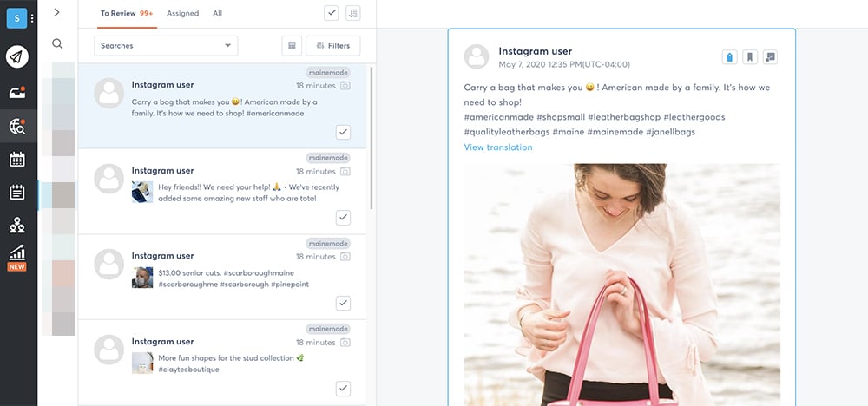Click the Instagram camera icon on '$13.00 senior cuts' post
This screenshot has height=406, width=868.
[x=345, y=257]
